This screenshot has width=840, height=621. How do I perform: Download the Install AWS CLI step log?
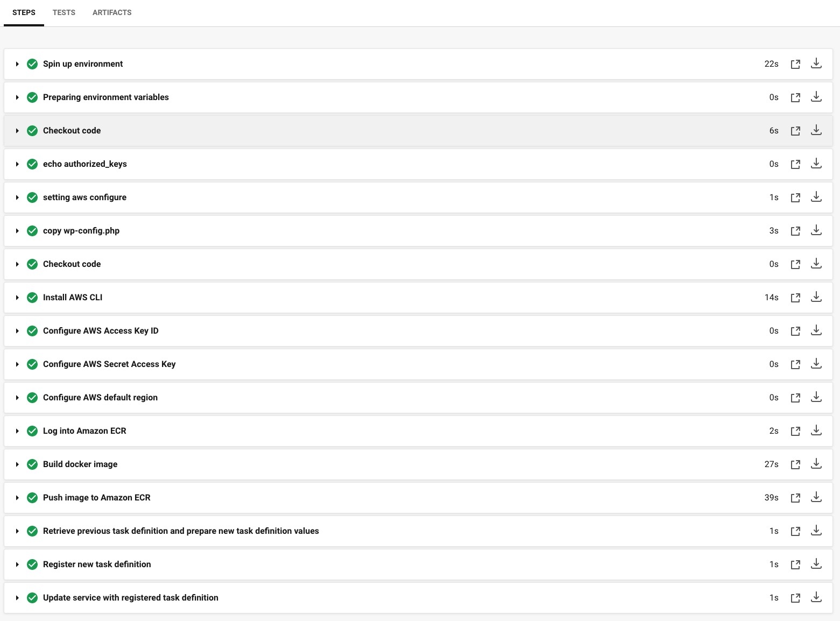[816, 297]
